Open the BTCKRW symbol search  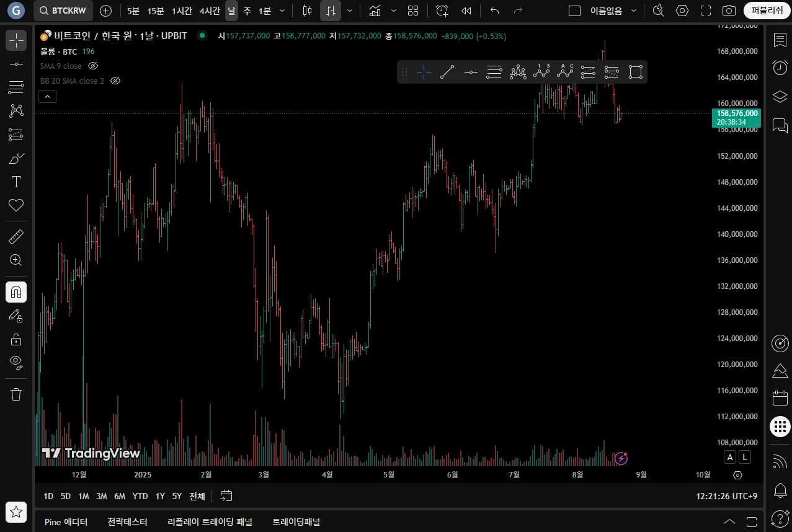pyautogui.click(x=63, y=11)
